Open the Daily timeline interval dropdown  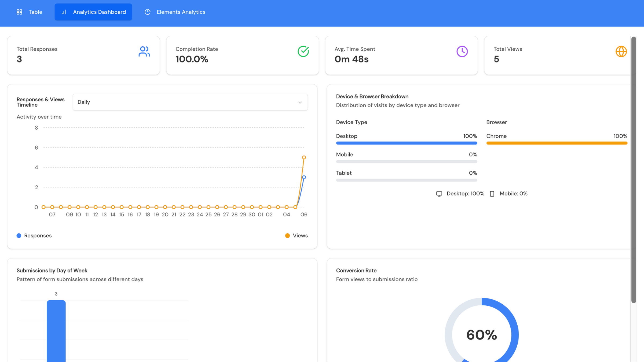tap(190, 102)
